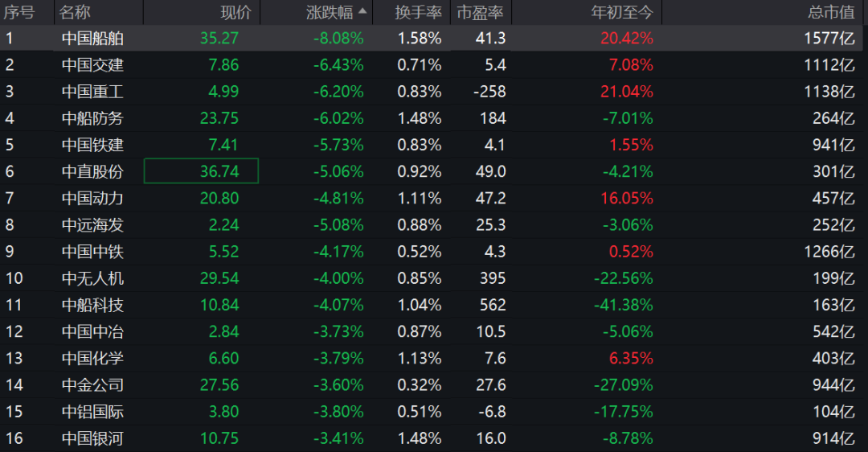Click the -22.56% year-to-date value
Screen dimensions: 868x452
(x=624, y=278)
